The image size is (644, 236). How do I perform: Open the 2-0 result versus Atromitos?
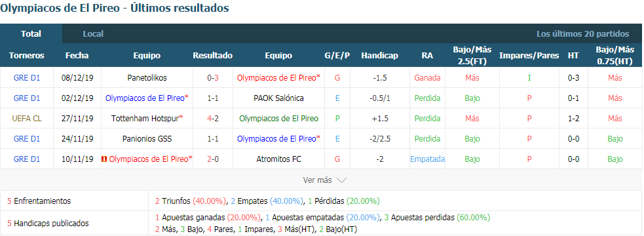click(x=213, y=159)
